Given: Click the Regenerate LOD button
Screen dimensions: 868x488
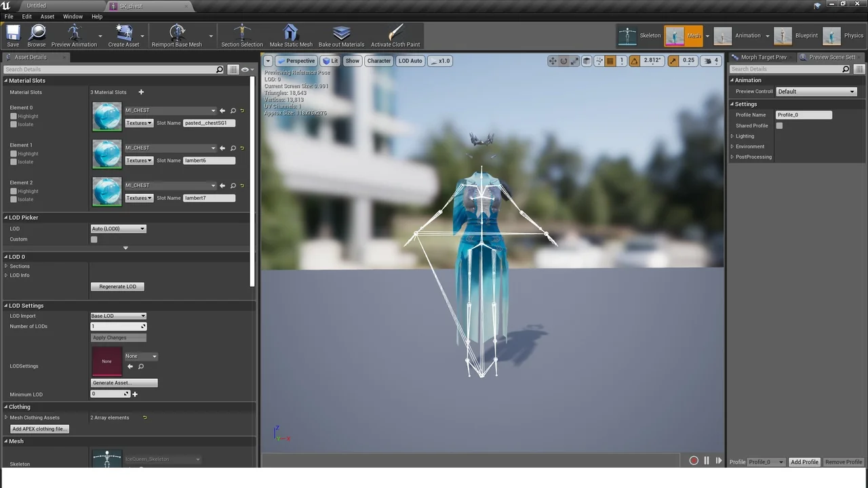Looking at the screenshot, I should click(117, 286).
